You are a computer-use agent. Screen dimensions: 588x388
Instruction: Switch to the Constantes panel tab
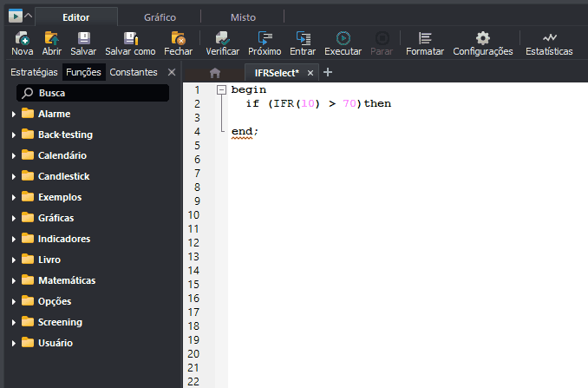(x=134, y=72)
